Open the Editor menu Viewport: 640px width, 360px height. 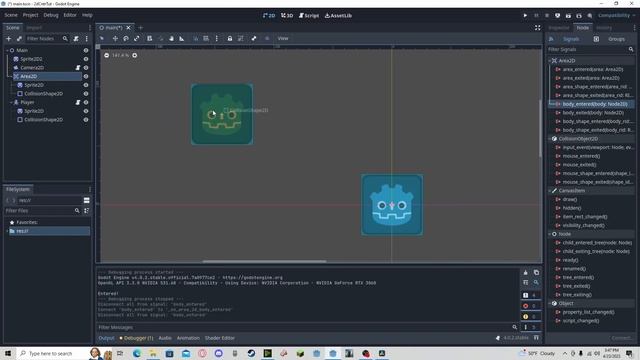[70, 15]
